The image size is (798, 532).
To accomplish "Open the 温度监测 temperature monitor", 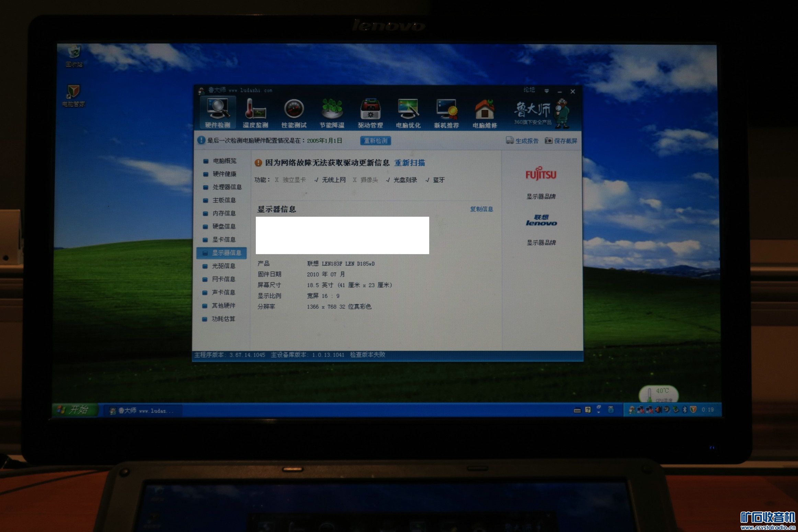I will (x=255, y=113).
